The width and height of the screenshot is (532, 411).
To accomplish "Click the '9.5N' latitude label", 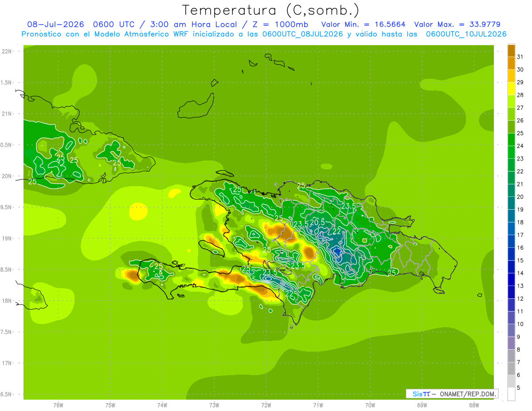I will click(7, 207).
